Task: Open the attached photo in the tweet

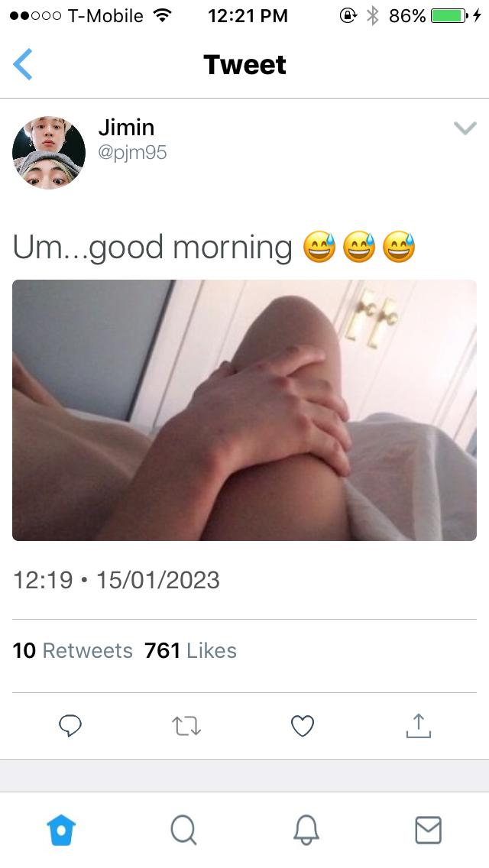Action: [x=244, y=410]
